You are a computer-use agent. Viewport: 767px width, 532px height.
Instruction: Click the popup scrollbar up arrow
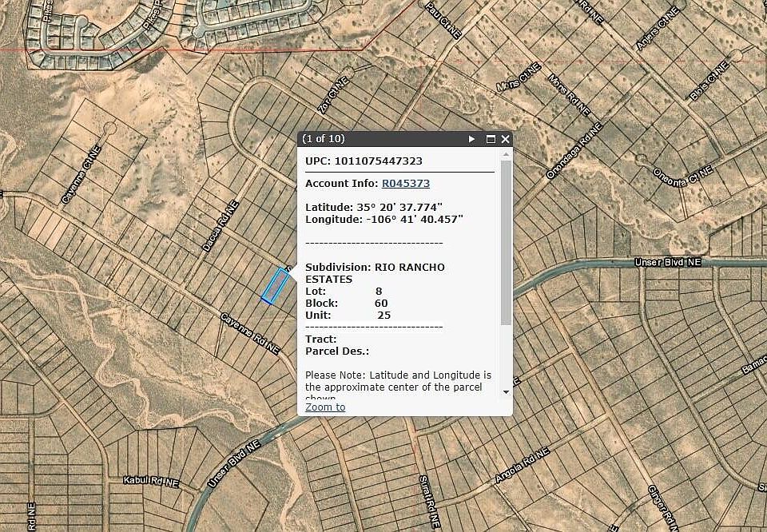(506, 154)
